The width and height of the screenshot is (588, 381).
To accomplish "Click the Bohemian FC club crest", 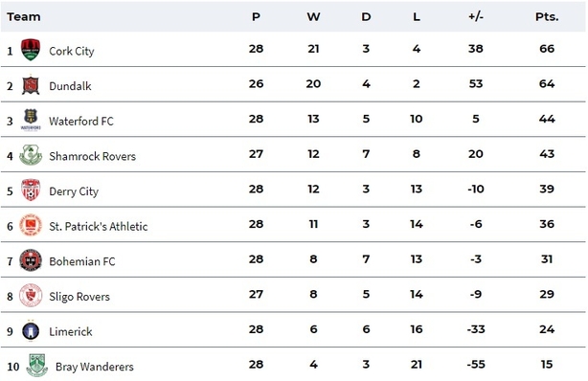I will point(31,259).
